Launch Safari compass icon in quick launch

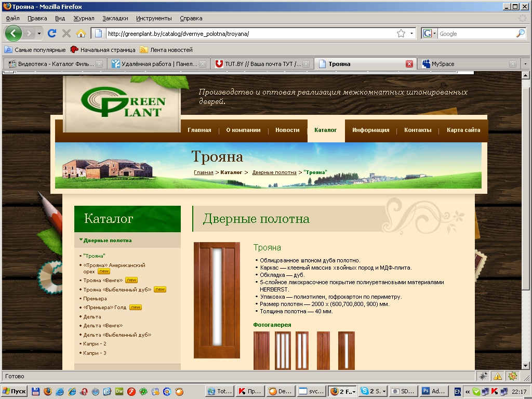(96, 392)
